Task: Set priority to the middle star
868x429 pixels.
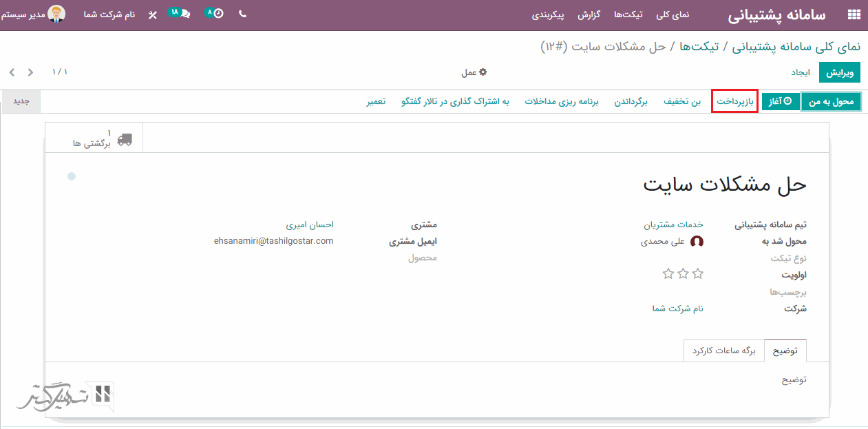Action: tap(683, 274)
